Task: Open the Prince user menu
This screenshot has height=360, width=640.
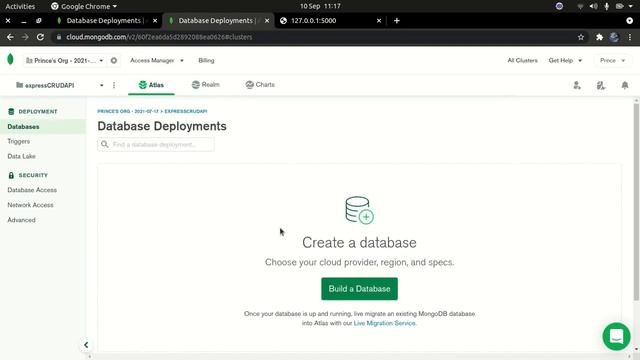Action: click(612, 60)
